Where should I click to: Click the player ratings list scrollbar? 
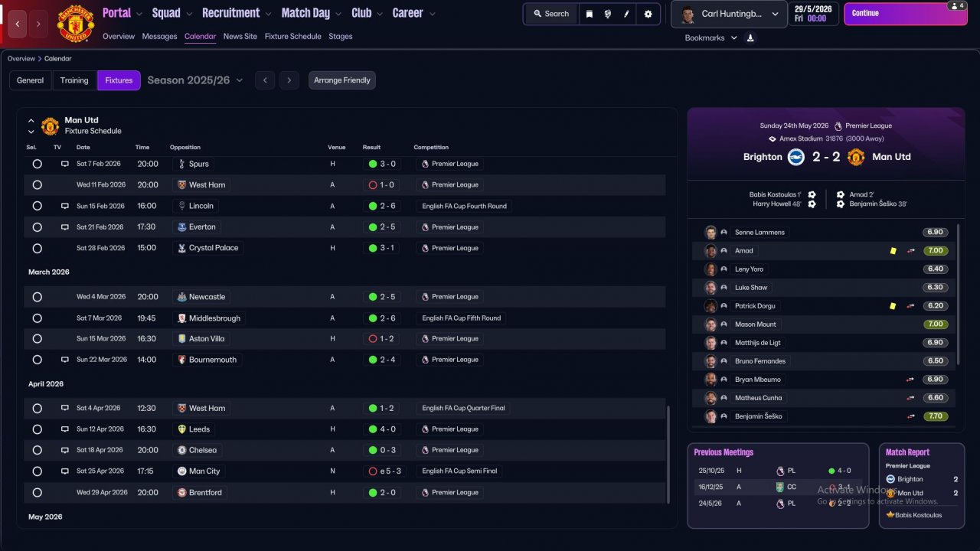pyautogui.click(x=959, y=294)
